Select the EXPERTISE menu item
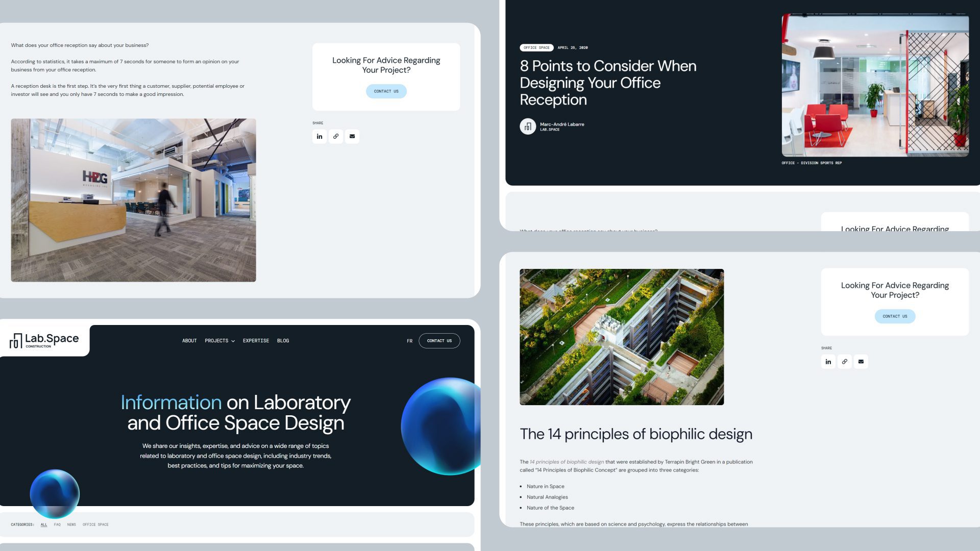 256,340
